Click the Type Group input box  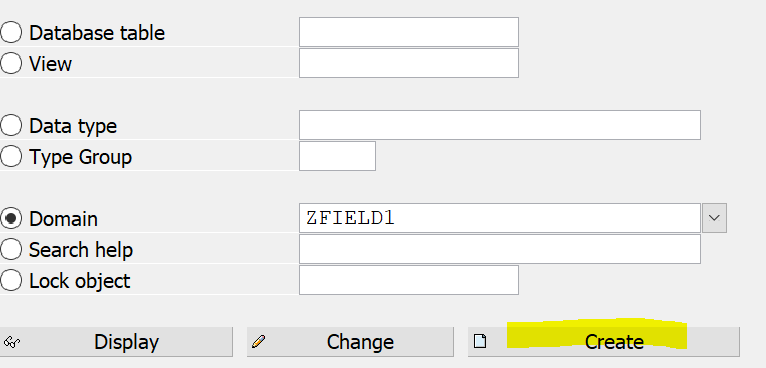coord(337,156)
